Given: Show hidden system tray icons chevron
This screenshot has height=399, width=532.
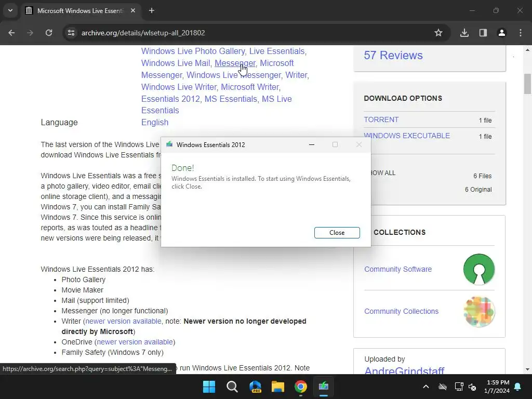Looking at the screenshot, I should click(x=426, y=387).
